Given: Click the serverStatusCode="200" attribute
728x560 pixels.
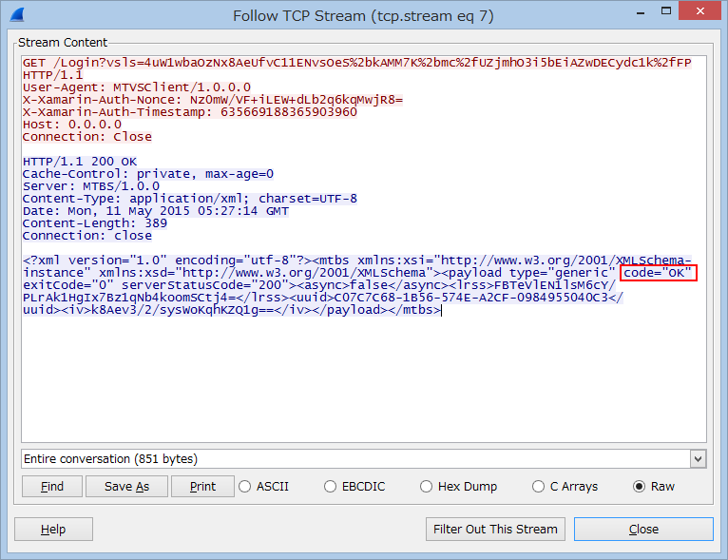Looking at the screenshot, I should pos(205,285).
